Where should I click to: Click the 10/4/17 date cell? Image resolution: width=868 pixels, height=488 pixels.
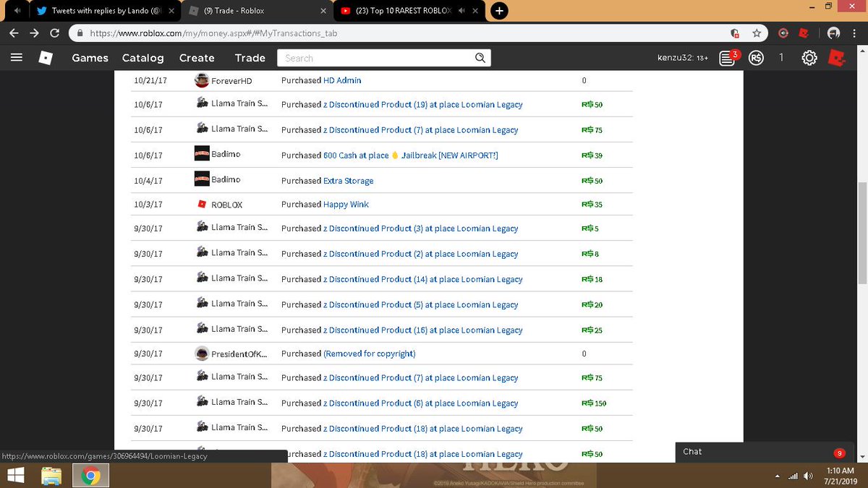point(148,181)
